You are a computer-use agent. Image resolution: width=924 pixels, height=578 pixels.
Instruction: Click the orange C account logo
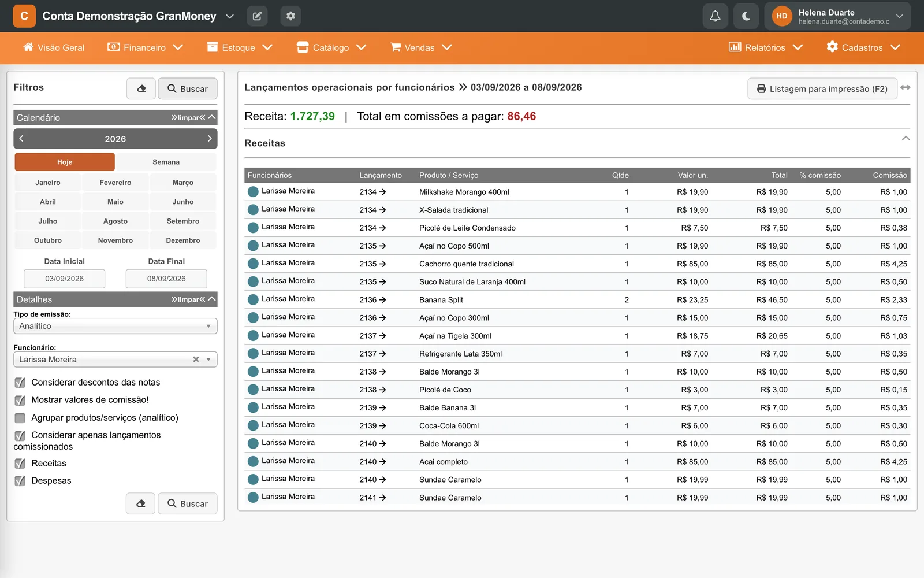click(24, 16)
